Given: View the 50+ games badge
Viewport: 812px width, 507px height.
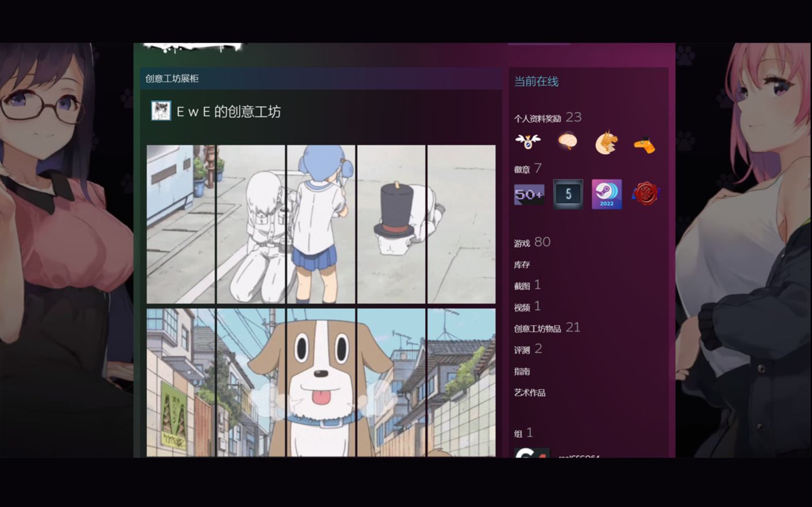Looking at the screenshot, I should tap(529, 195).
